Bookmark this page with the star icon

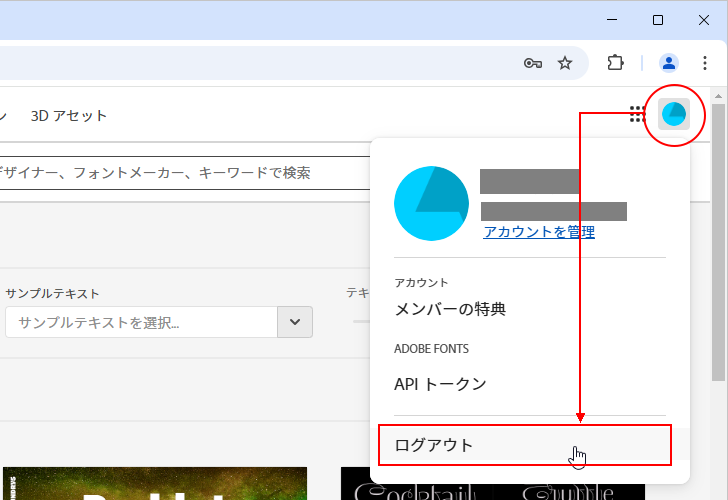click(565, 63)
